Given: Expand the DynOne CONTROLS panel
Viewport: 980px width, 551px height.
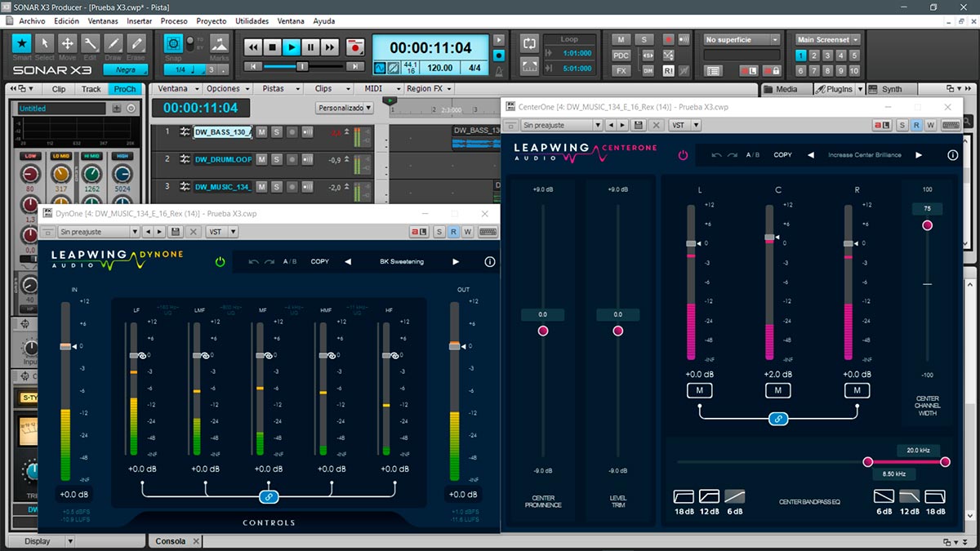Looking at the screenshot, I should (x=269, y=522).
